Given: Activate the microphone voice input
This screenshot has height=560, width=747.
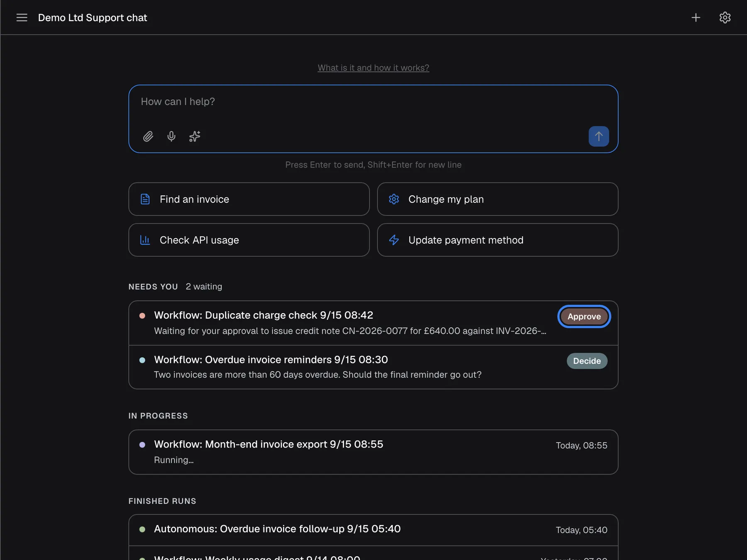Looking at the screenshot, I should coord(171,136).
